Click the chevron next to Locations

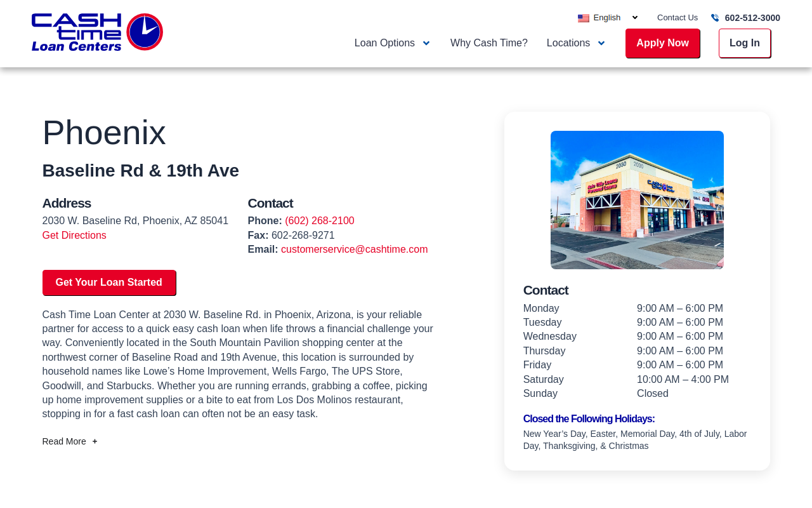pos(601,43)
